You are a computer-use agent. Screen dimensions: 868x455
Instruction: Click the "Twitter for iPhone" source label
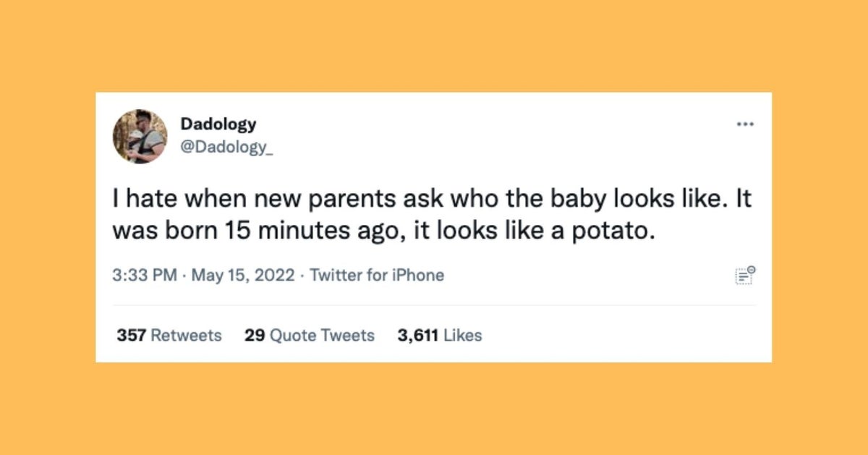coord(377,275)
